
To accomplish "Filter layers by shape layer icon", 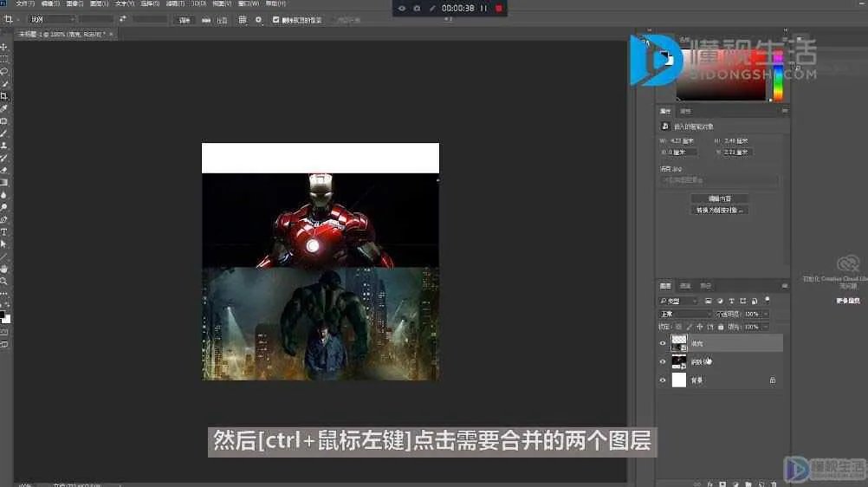I will [x=743, y=301].
